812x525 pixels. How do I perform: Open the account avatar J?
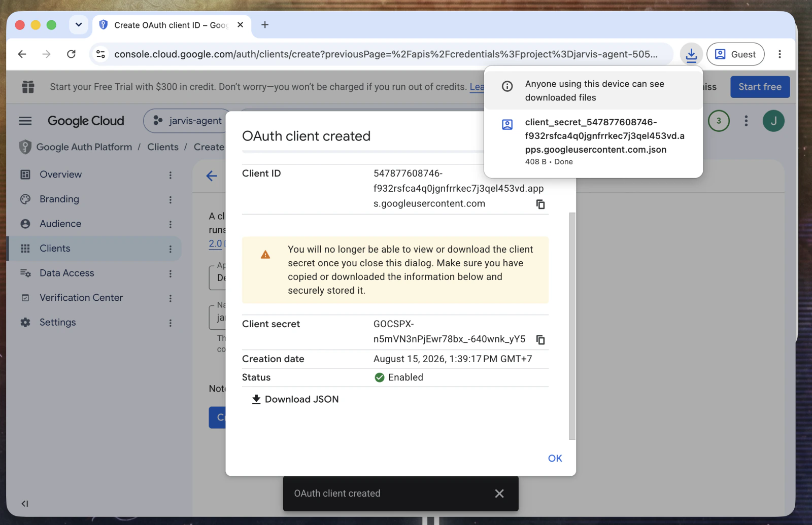773,121
